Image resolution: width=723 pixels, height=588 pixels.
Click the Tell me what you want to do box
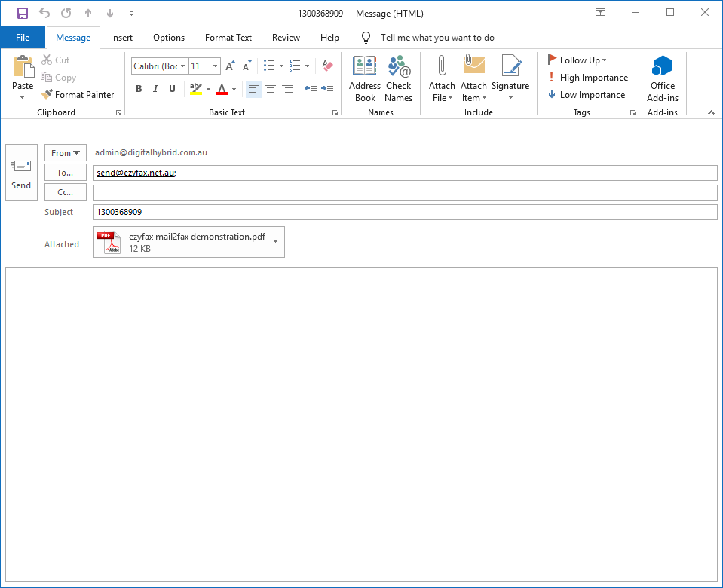pos(437,38)
